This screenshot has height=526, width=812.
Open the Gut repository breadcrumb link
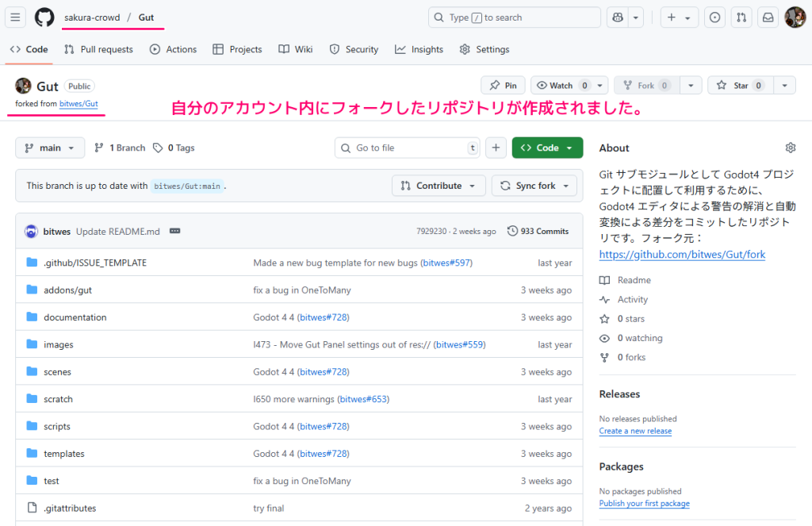(146, 17)
